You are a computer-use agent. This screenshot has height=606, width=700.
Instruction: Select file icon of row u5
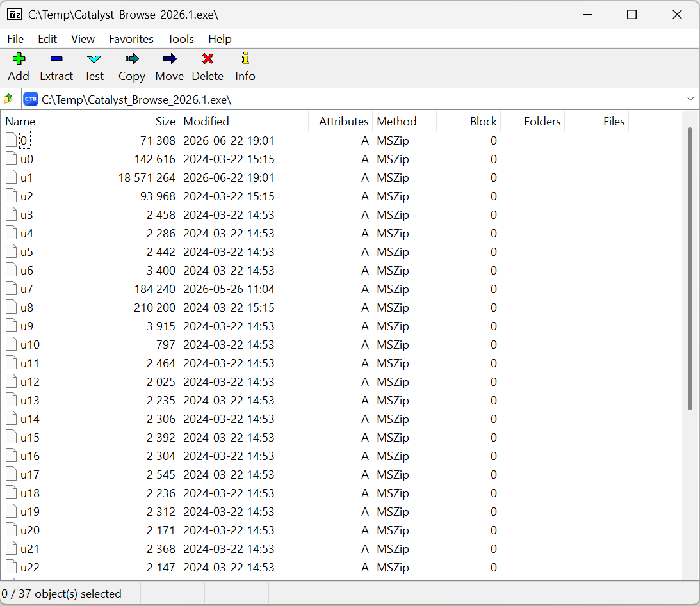pos(11,251)
